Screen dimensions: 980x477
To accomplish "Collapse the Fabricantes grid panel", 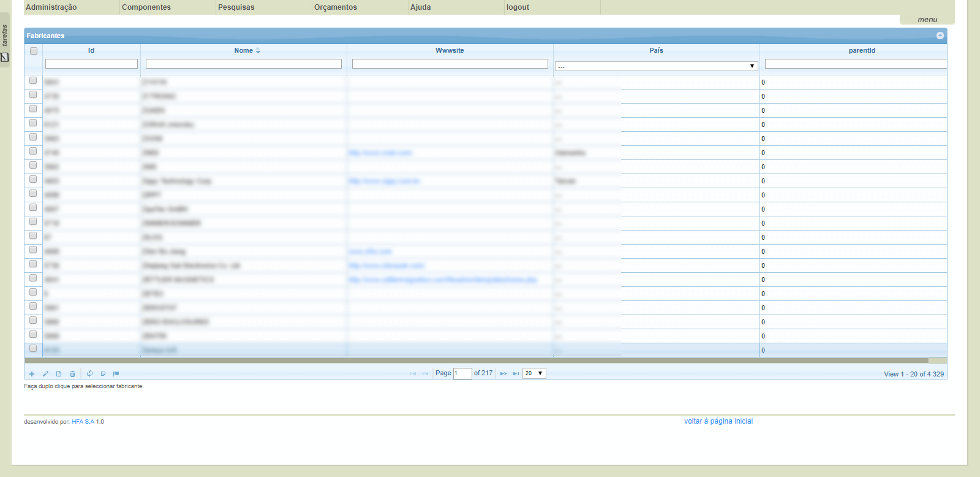I will [x=940, y=36].
